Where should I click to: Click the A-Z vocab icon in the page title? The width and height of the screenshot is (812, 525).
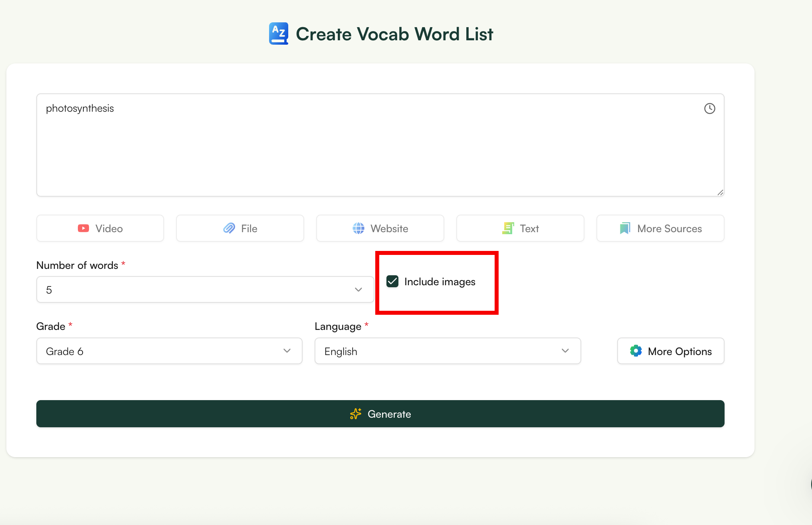pos(278,34)
